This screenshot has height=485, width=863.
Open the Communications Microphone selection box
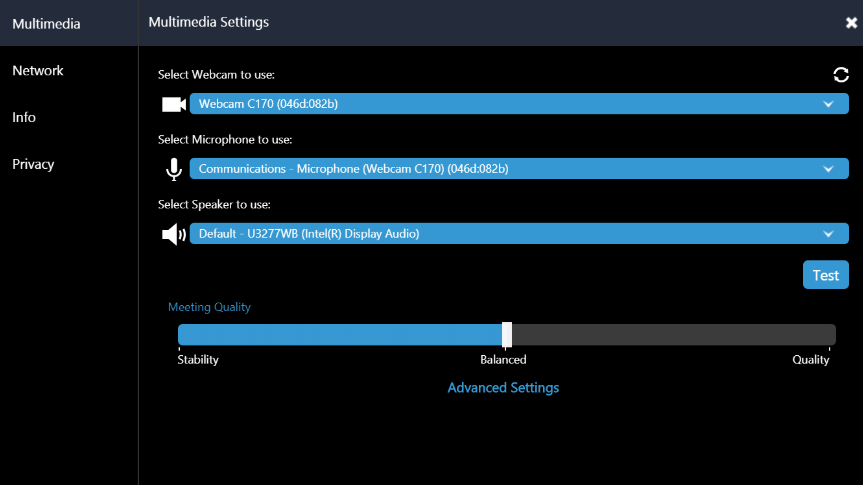click(x=519, y=168)
